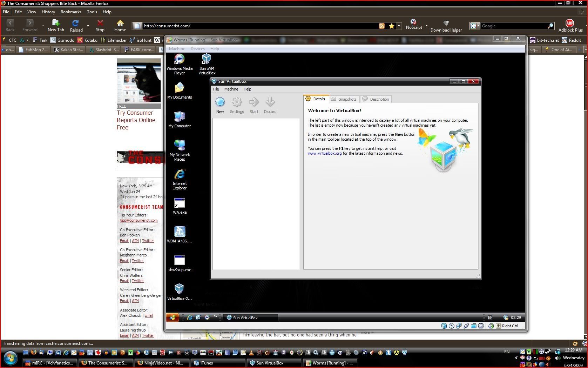Open the VirtualBox File menu
588x368 pixels.
(x=216, y=89)
